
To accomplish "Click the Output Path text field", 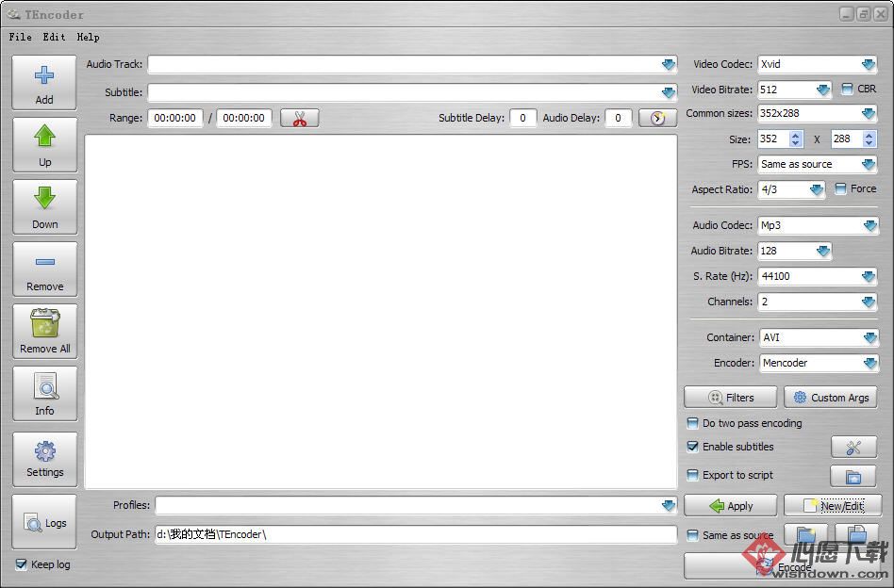I will (x=416, y=534).
